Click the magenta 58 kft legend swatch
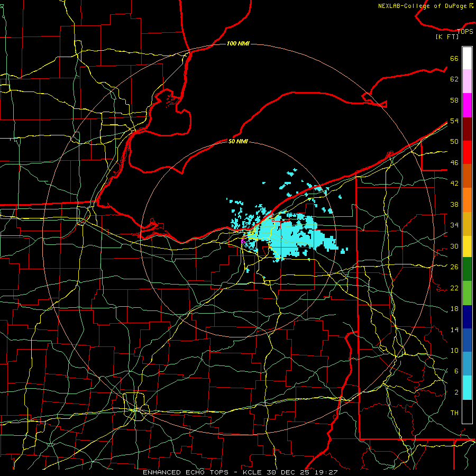 (467, 105)
